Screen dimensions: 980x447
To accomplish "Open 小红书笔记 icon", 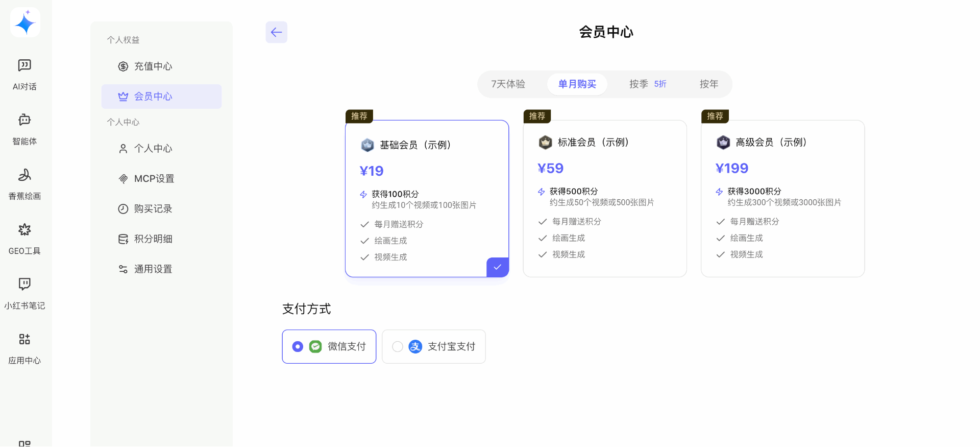I will 24,284.
